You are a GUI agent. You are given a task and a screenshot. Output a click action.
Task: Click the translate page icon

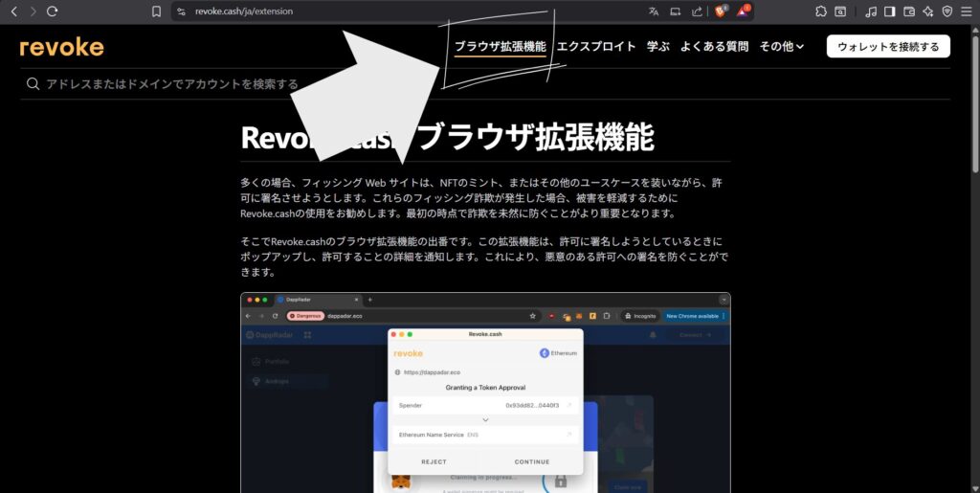(x=654, y=11)
